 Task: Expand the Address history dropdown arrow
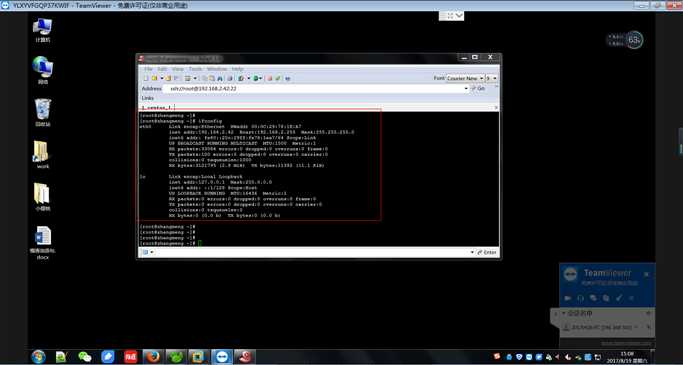pyautogui.click(x=466, y=88)
